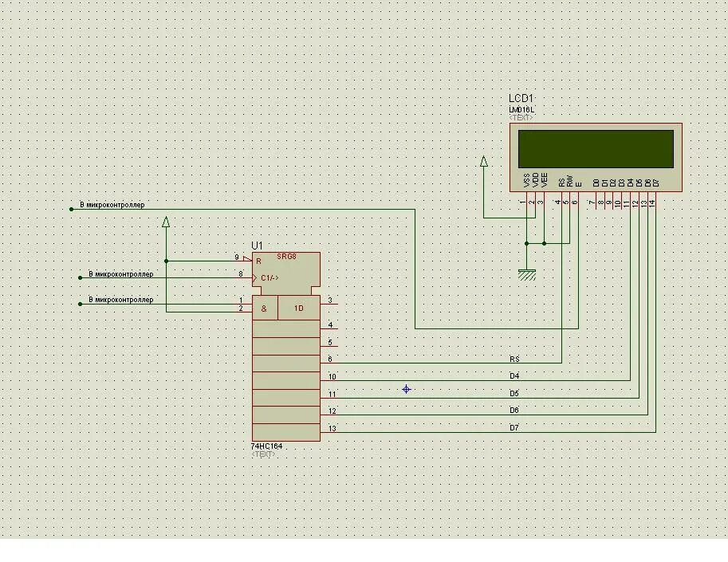Select the ground symbol below the LCD
This screenshot has height=562, width=728.
(x=526, y=275)
